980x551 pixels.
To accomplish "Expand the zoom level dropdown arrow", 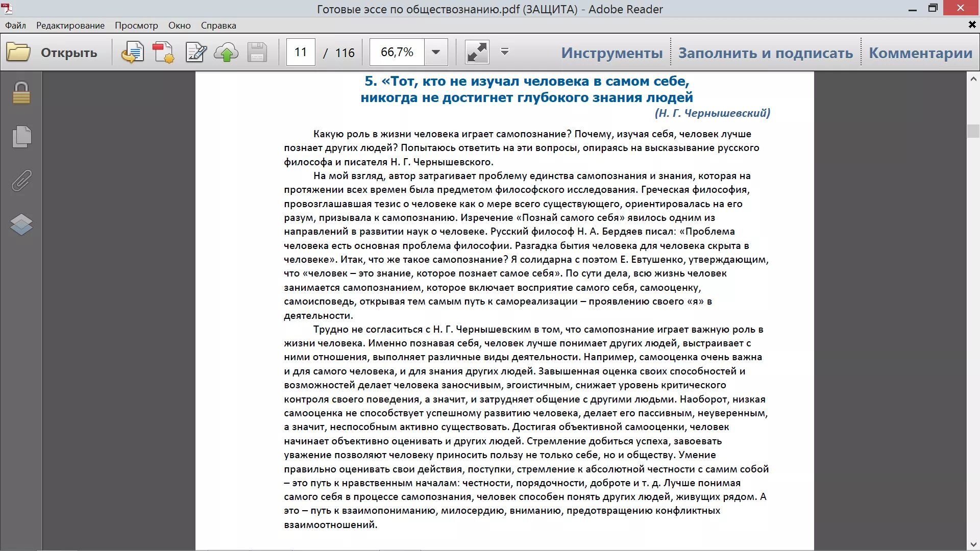I will click(436, 52).
